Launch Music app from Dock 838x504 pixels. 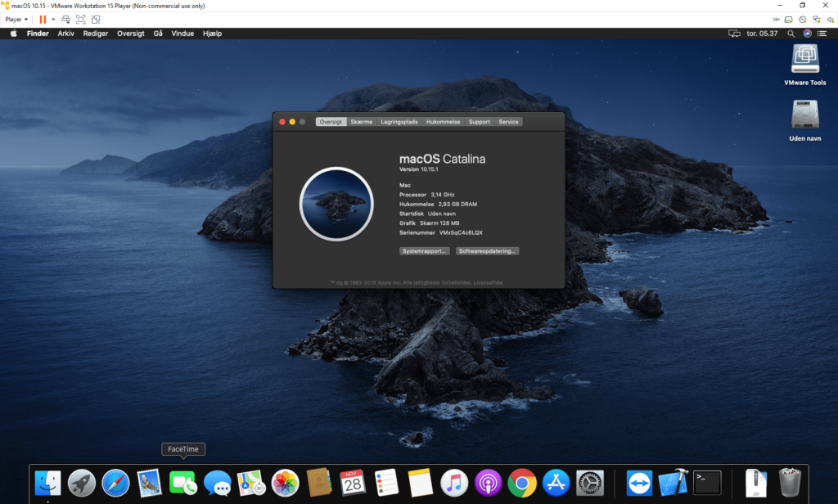click(x=453, y=483)
